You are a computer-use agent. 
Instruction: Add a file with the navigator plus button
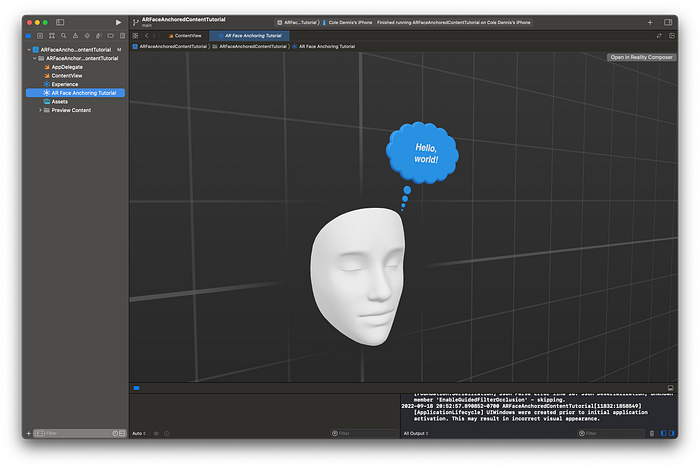pyautogui.click(x=28, y=433)
